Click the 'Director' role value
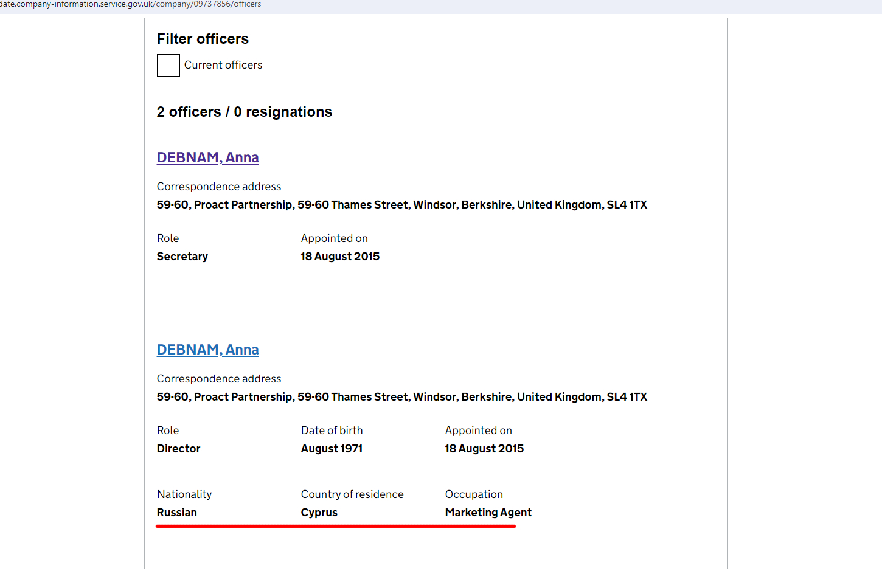Screen dimensions: 882x588 click(178, 449)
